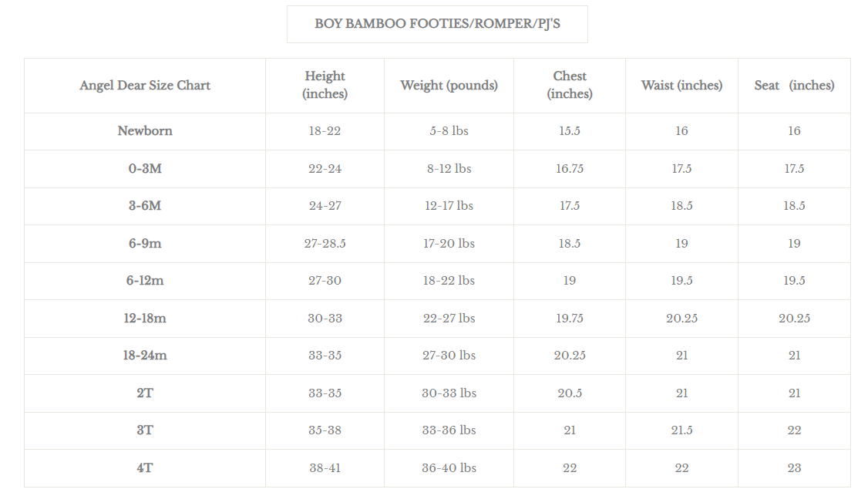Click the Weight (pounds) column header
The height and width of the screenshot is (496, 868).
coord(449,86)
